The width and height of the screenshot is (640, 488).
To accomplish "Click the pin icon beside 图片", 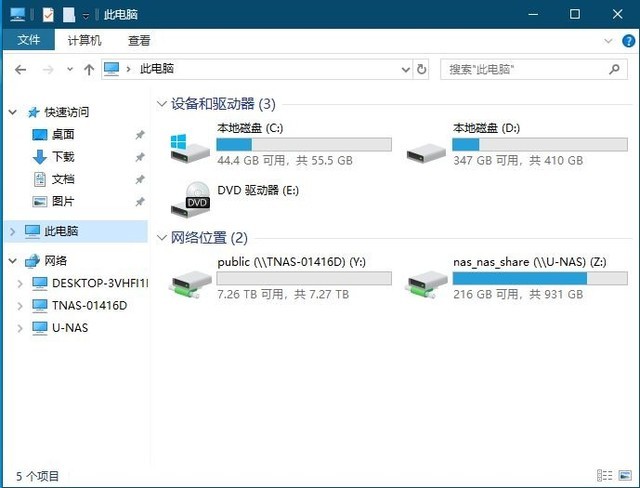I will pyautogui.click(x=140, y=201).
